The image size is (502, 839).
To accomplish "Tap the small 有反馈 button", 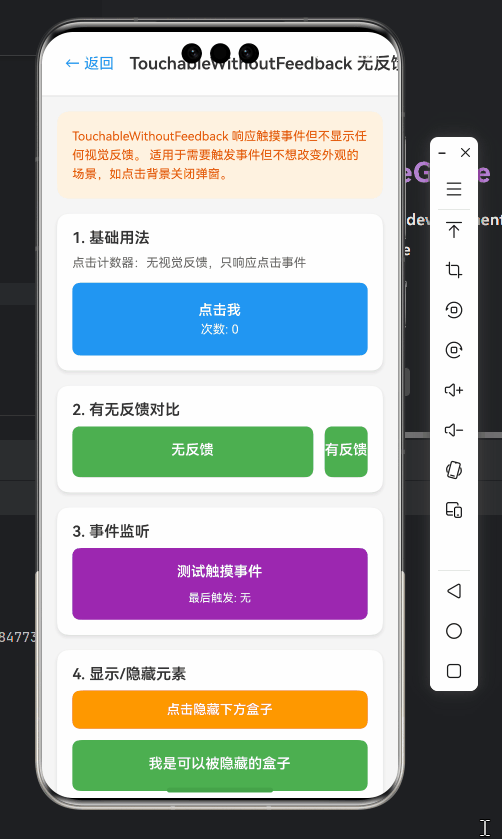I will coord(346,452).
